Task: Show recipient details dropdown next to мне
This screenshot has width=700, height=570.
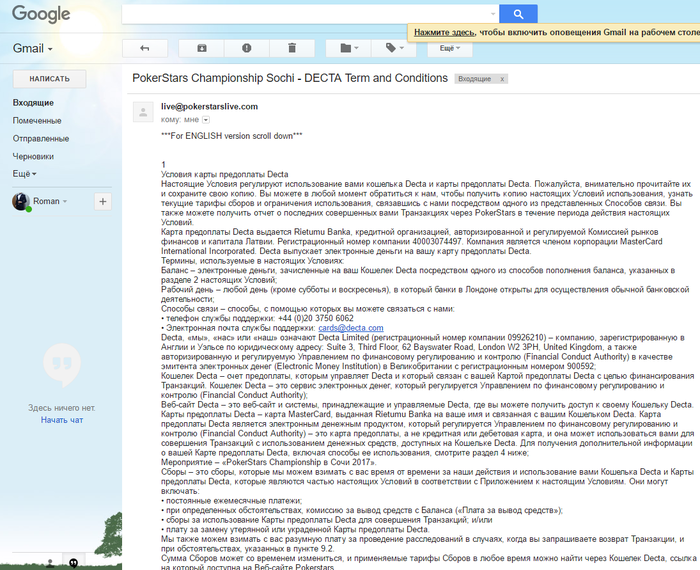Action: pos(206,120)
